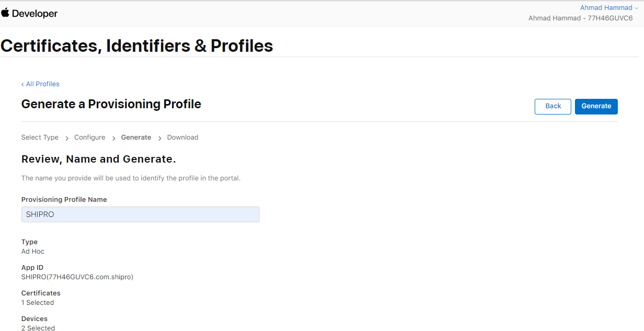644x331 pixels.
Task: Click the team ID 77H46GUVC6 text
Action: click(x=610, y=18)
